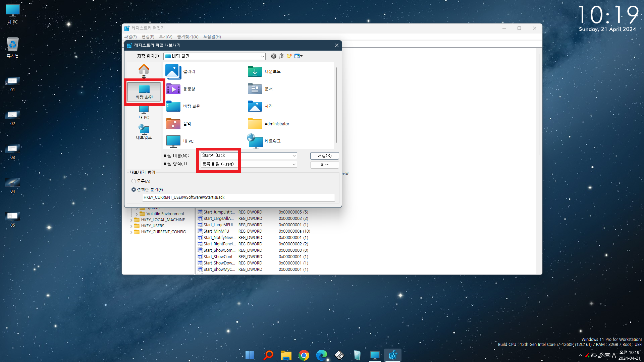Open 내 PC in the file list
Screen dimensions: 644x362
tap(180, 141)
